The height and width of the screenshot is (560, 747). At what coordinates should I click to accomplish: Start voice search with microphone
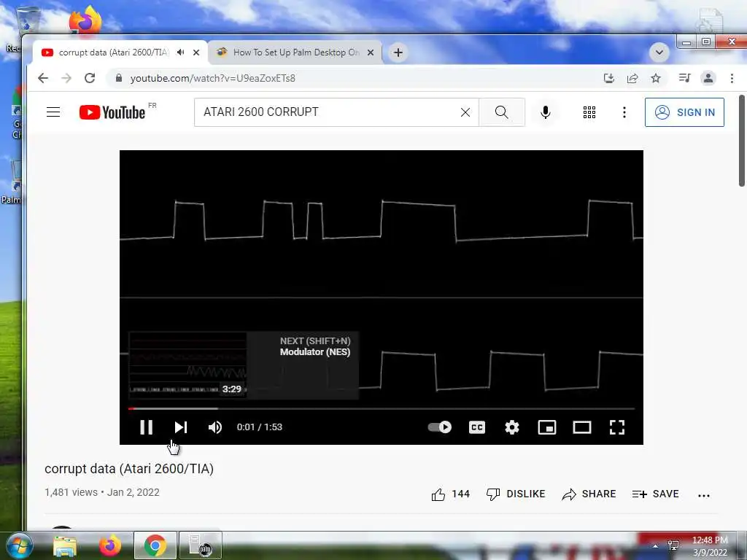(546, 112)
